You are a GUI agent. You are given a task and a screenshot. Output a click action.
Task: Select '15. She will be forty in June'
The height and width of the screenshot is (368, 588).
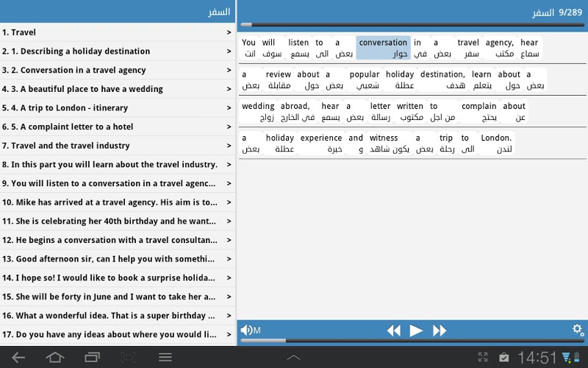click(118, 297)
